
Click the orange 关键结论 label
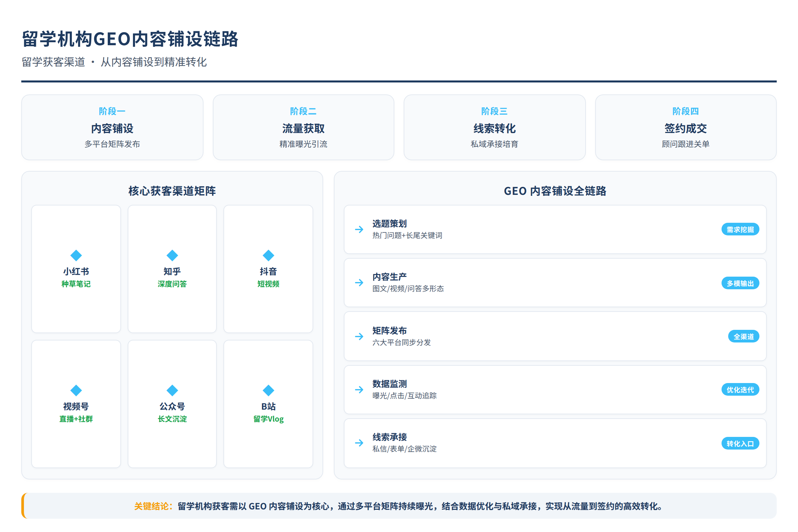154,506
